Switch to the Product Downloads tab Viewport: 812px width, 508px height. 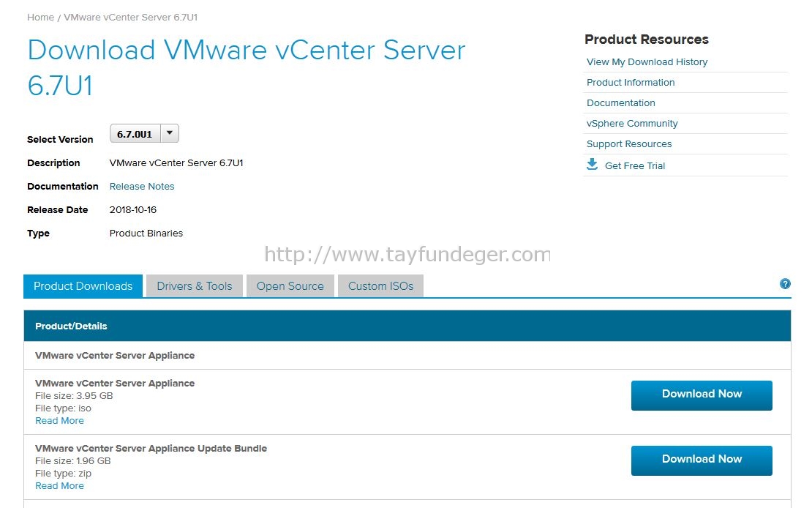(83, 286)
